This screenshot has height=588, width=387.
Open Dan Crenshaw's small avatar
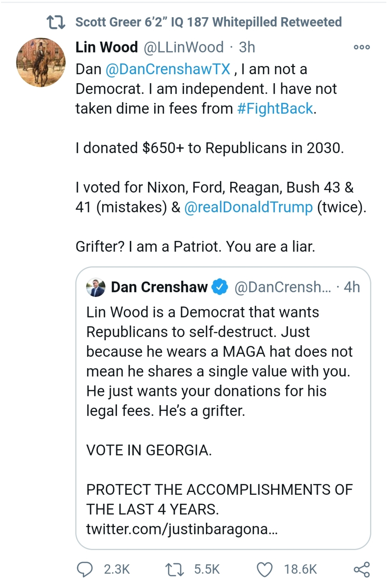(96, 287)
